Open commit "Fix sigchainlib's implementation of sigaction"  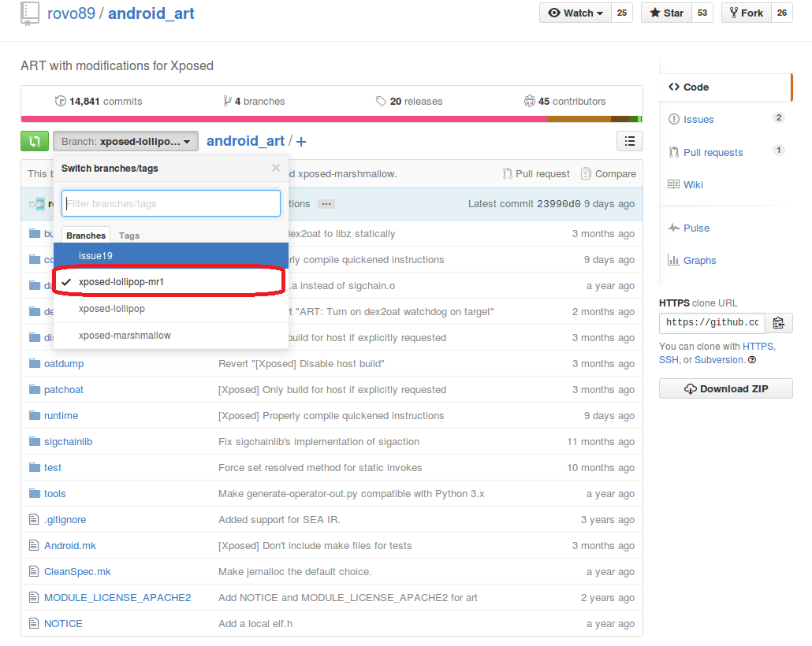tap(319, 441)
